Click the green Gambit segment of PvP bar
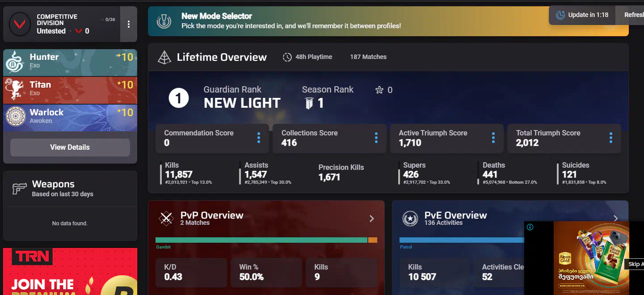This screenshot has height=295, width=644. (x=261, y=240)
